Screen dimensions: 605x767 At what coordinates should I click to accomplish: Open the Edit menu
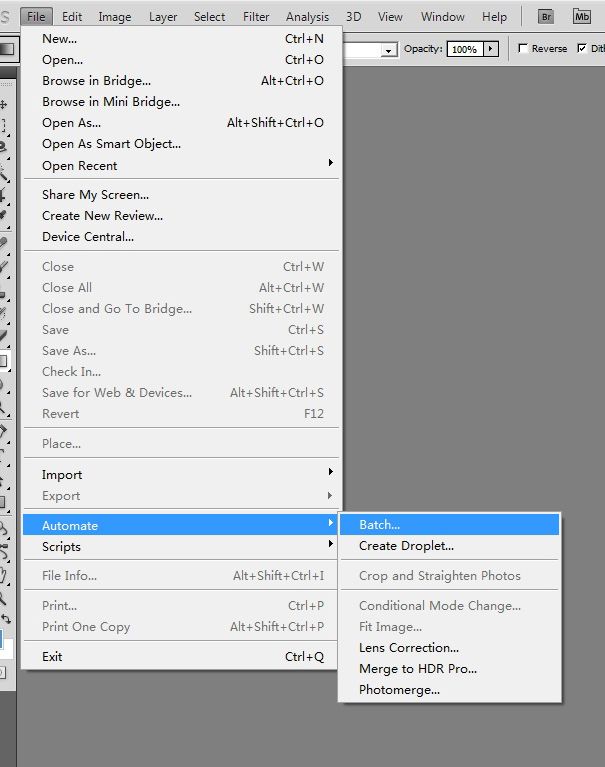pos(72,17)
